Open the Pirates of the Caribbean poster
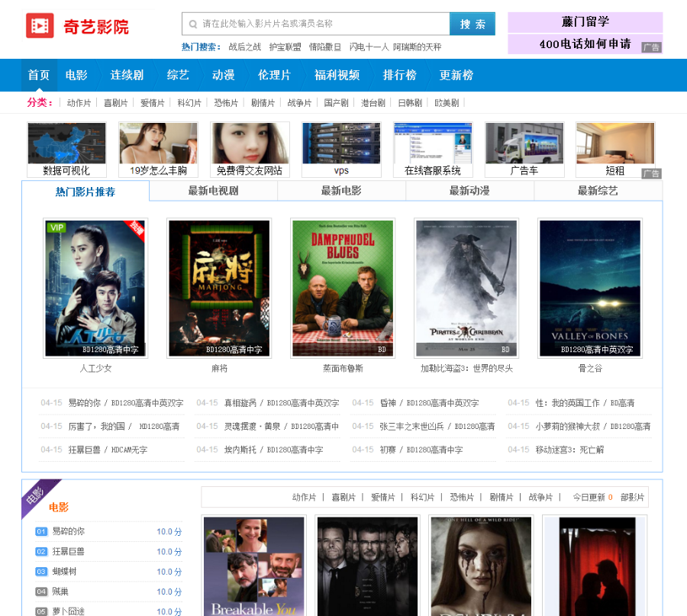This screenshot has height=616, width=687. point(466,289)
